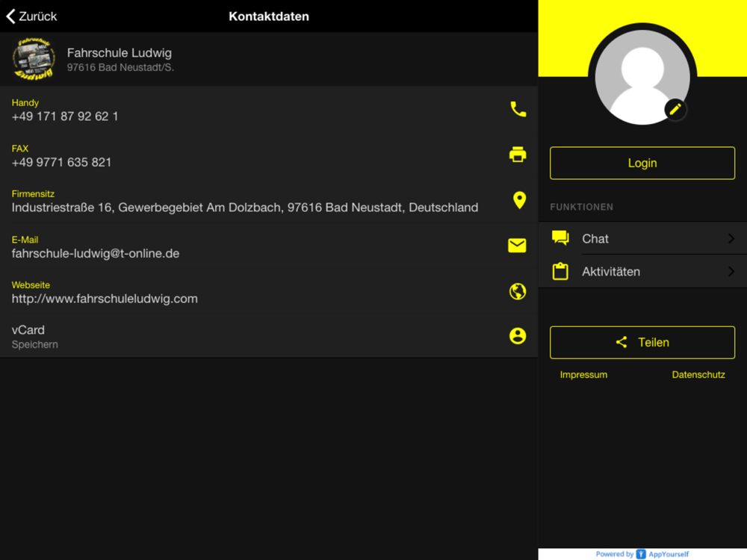Open the Aktivitäten menu entry
This screenshot has height=560, width=747.
tap(642, 272)
